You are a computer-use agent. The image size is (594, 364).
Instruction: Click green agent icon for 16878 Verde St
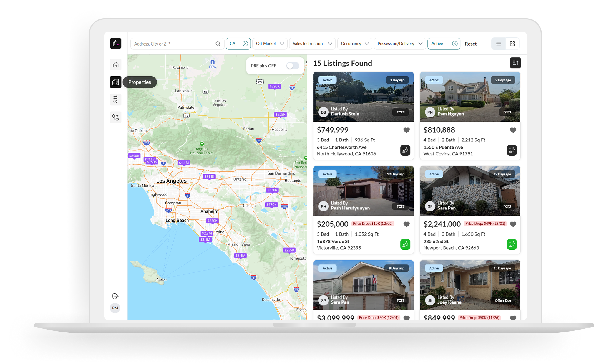click(x=405, y=244)
